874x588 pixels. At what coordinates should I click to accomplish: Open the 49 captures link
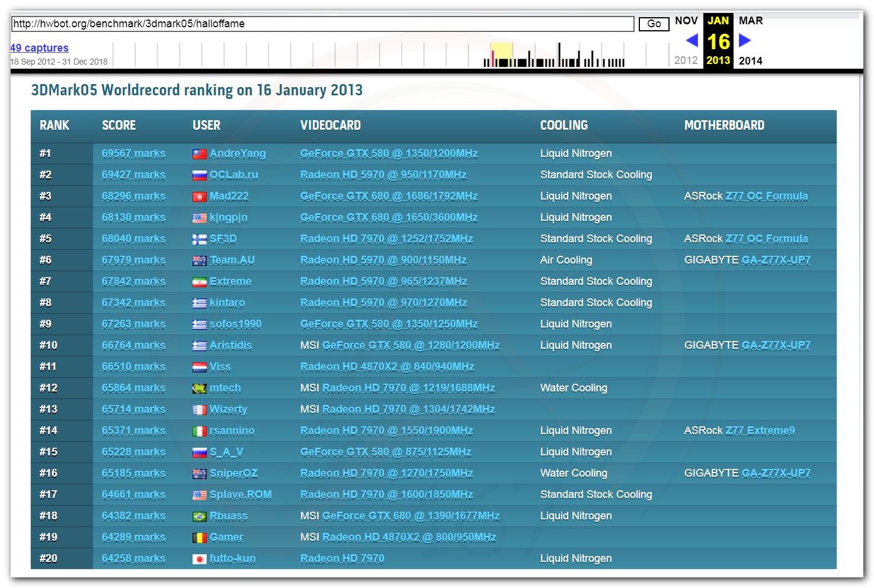tap(39, 48)
